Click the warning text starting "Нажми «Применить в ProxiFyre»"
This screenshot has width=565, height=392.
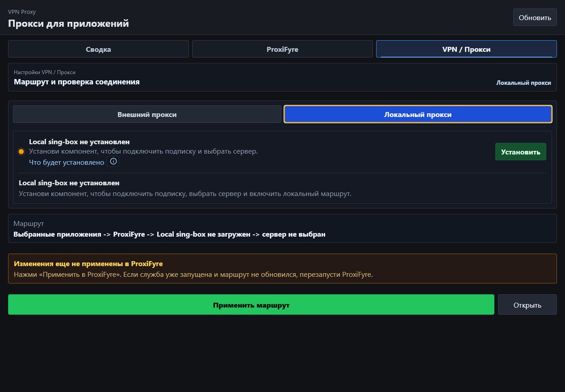click(193, 274)
